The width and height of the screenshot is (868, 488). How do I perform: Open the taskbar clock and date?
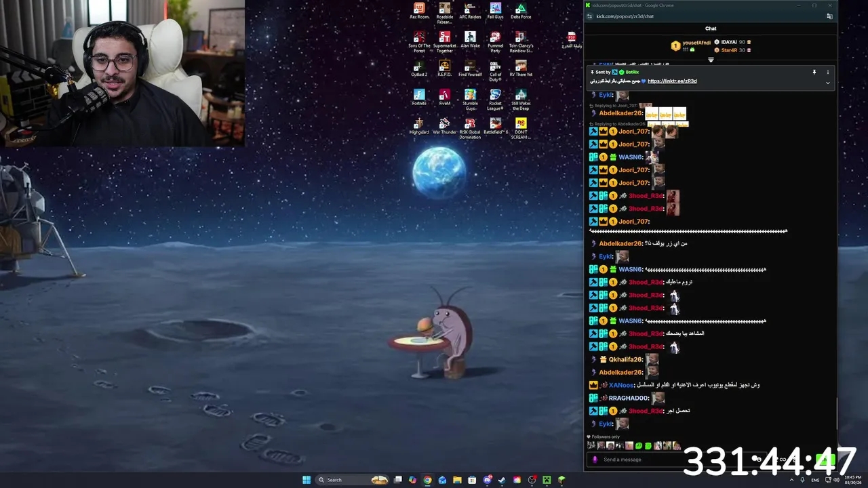coord(853,480)
